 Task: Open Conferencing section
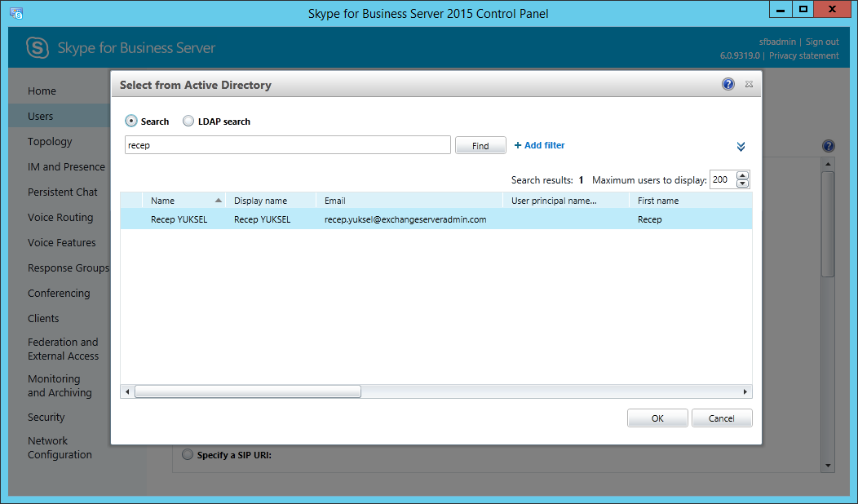[59, 294]
